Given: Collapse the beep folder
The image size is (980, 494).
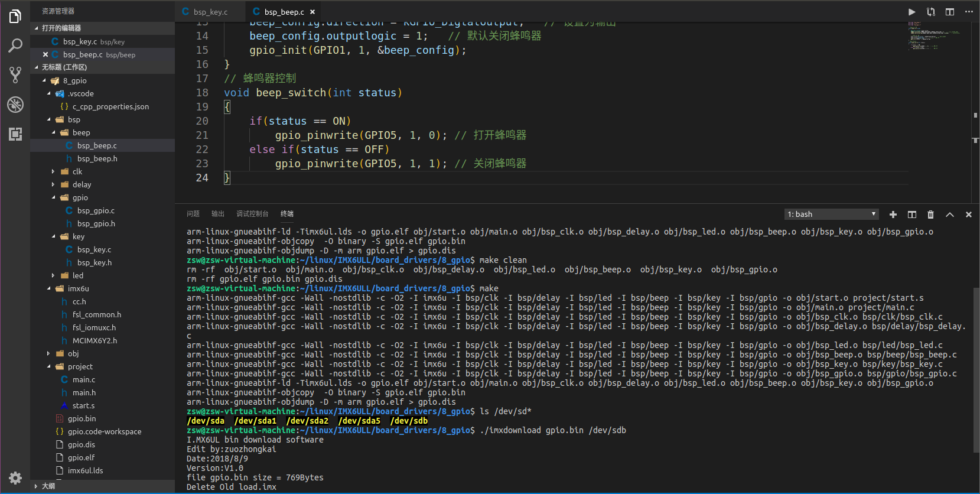Looking at the screenshot, I should (x=53, y=132).
